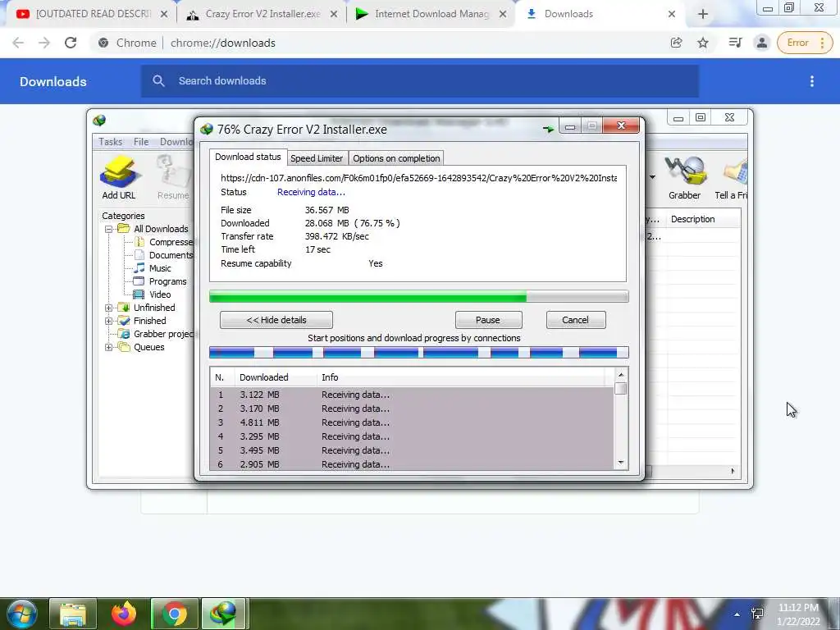Click the Resume icon in IDM toolbar
This screenshot has width=840, height=630.
[x=174, y=178]
